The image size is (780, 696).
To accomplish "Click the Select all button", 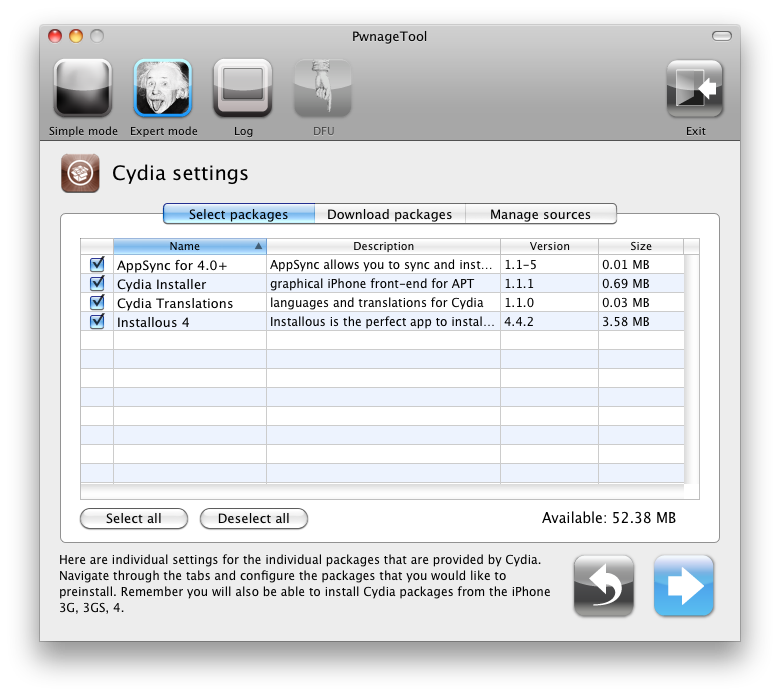I will 134,518.
